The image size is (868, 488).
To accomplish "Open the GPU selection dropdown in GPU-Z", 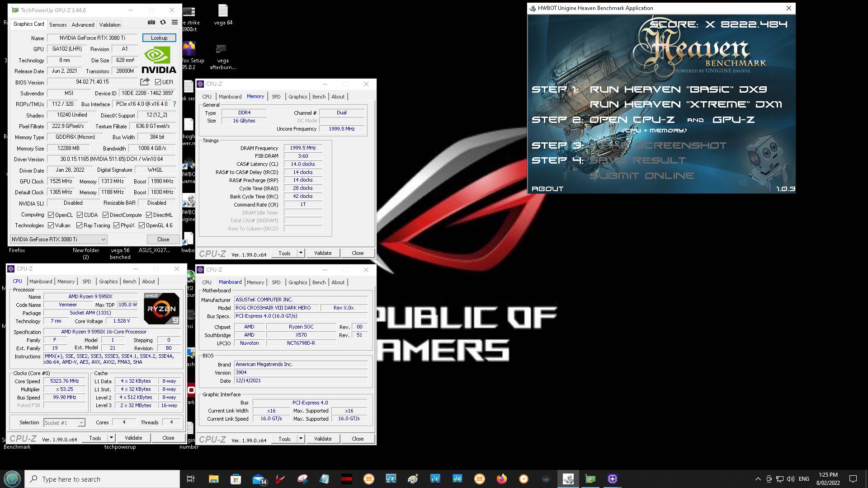I will pyautogui.click(x=58, y=239).
